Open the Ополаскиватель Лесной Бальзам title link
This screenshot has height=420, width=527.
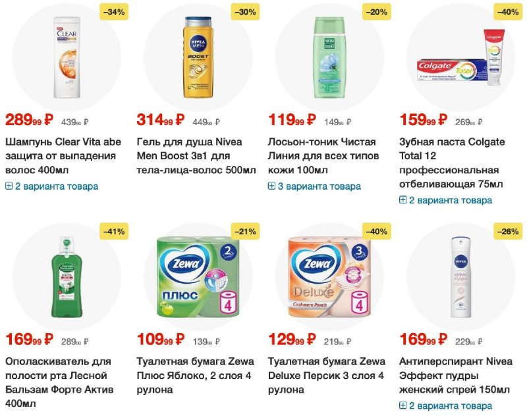coord(59,382)
